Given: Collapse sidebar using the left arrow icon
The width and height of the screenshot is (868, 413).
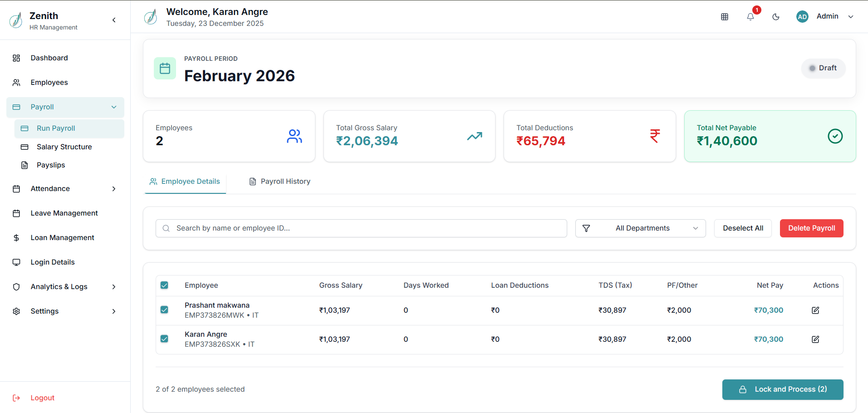Looking at the screenshot, I should (114, 20).
